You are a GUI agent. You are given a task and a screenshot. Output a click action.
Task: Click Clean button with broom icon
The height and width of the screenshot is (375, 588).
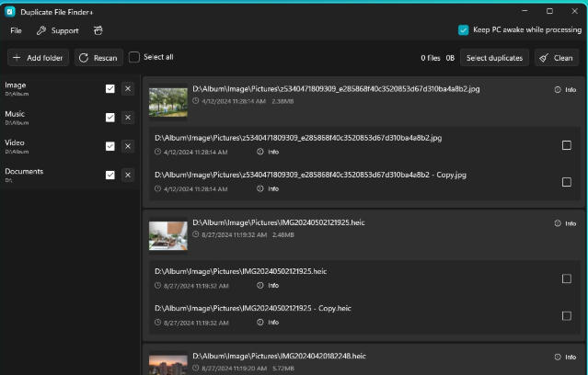pyautogui.click(x=557, y=58)
